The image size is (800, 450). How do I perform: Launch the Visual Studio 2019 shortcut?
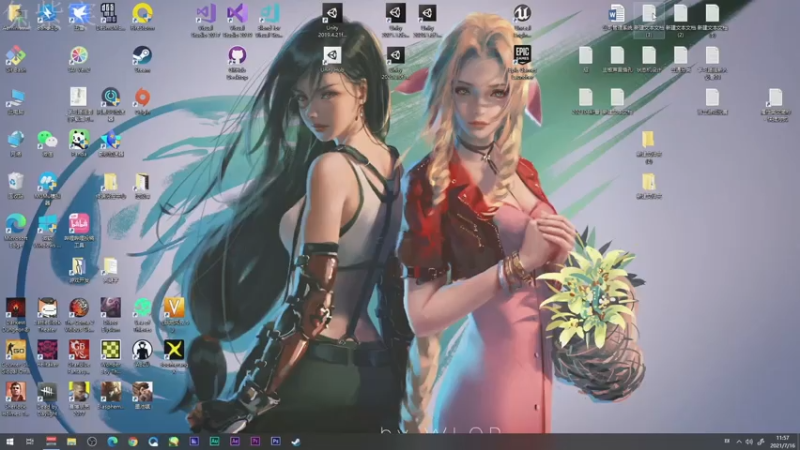pos(237,20)
